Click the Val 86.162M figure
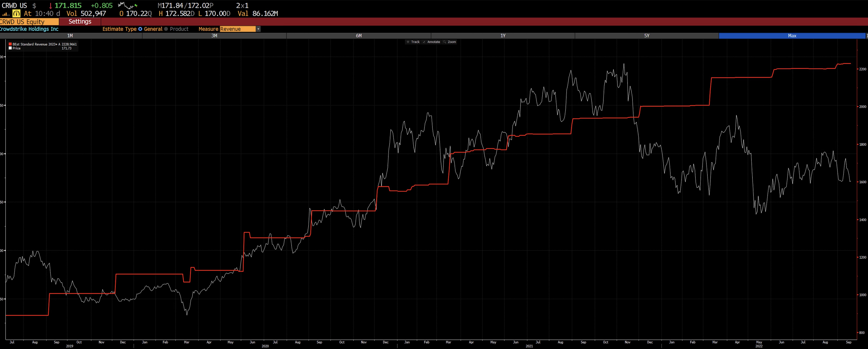Image resolution: width=868 pixels, height=349 pixels. pos(258,14)
